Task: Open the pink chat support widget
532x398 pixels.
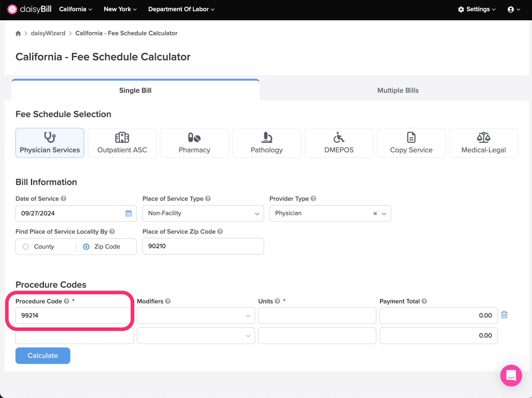Action: pyautogui.click(x=511, y=375)
